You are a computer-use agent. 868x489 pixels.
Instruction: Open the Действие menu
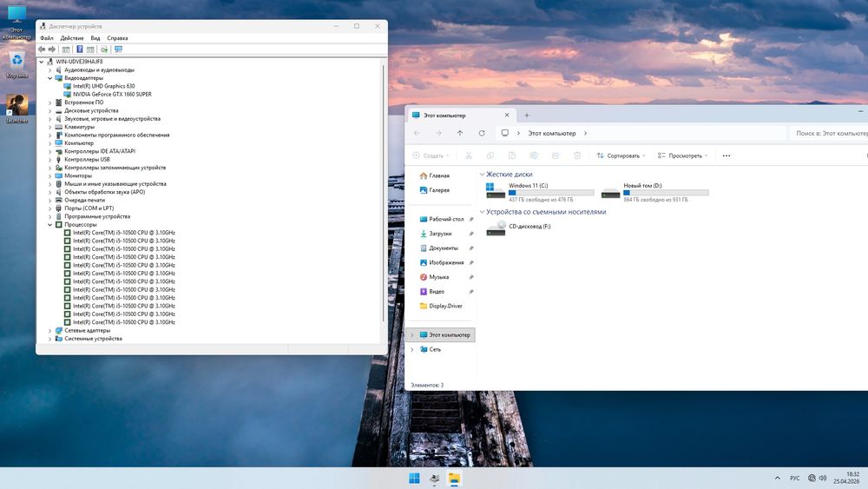coord(72,38)
